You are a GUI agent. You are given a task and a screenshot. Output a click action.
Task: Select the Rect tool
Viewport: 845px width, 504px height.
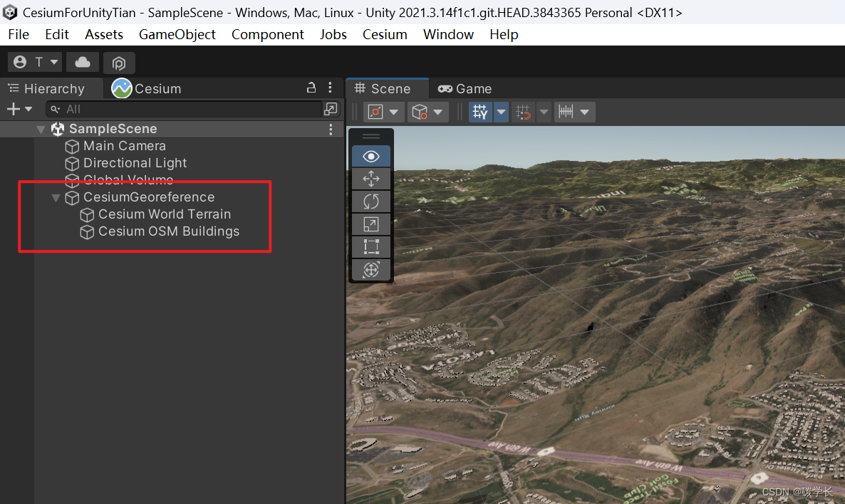click(x=370, y=246)
